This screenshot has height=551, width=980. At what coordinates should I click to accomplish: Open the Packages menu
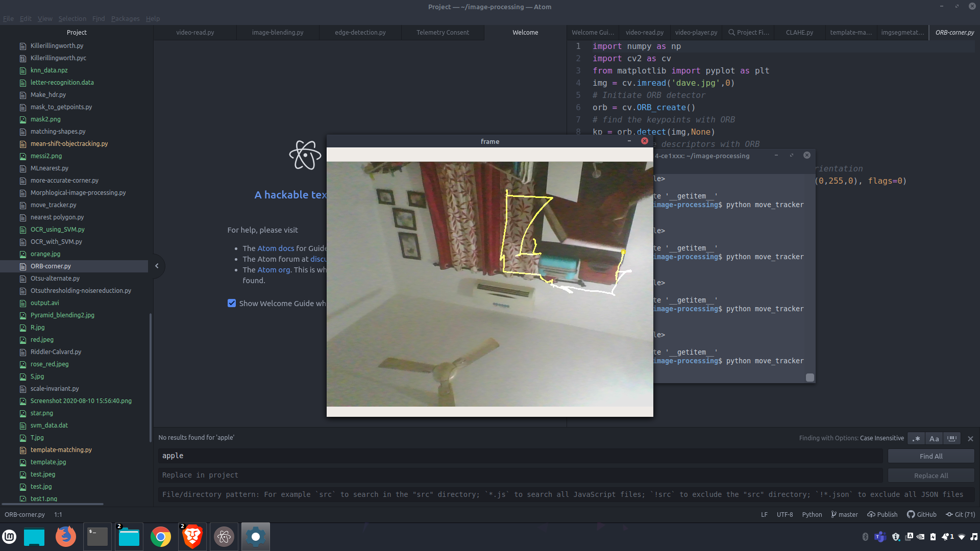[x=125, y=18]
